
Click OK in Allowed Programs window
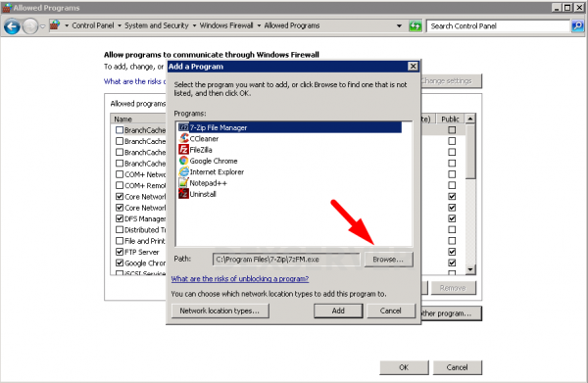coord(404,367)
